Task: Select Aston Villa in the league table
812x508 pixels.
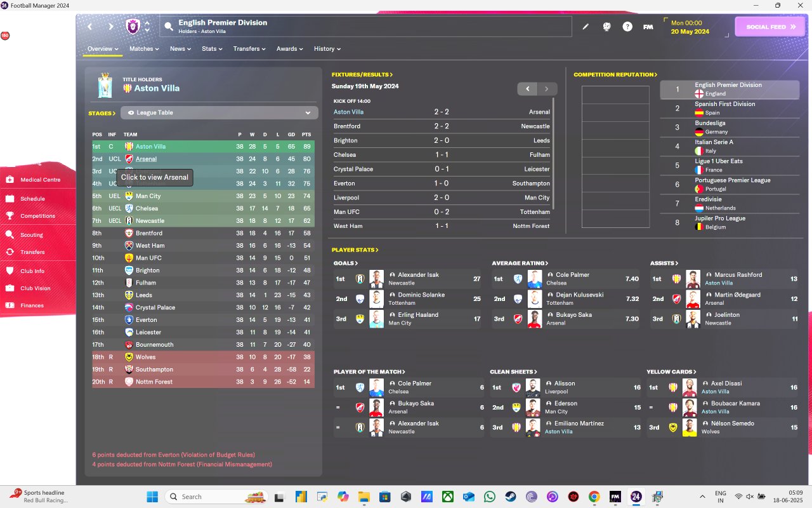Action: 150,147
